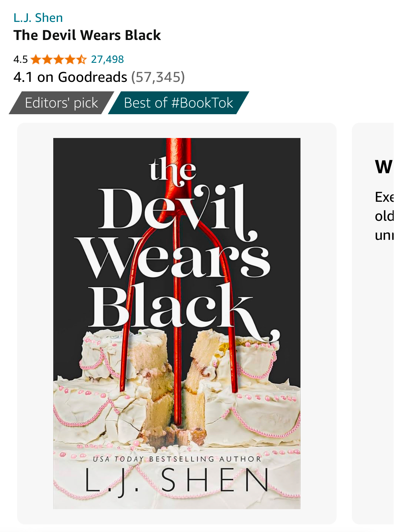Click the 4.5 rating number
This screenshot has width=407, height=532.
coord(21,59)
